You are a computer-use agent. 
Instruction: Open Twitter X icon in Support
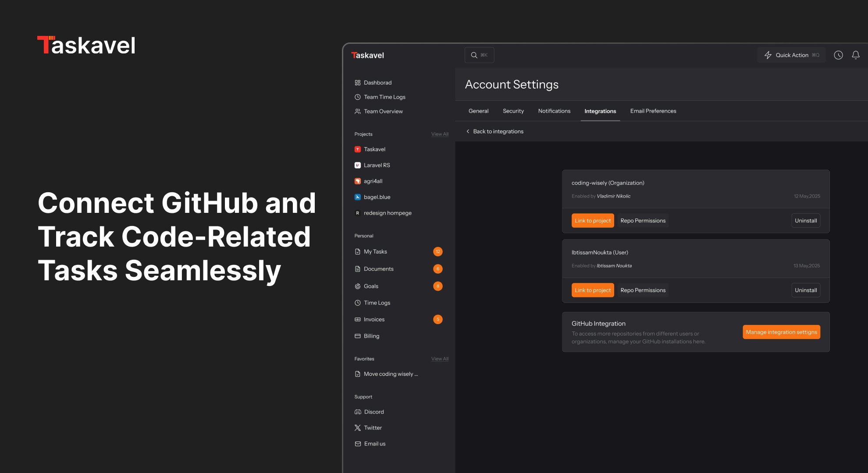tap(358, 428)
